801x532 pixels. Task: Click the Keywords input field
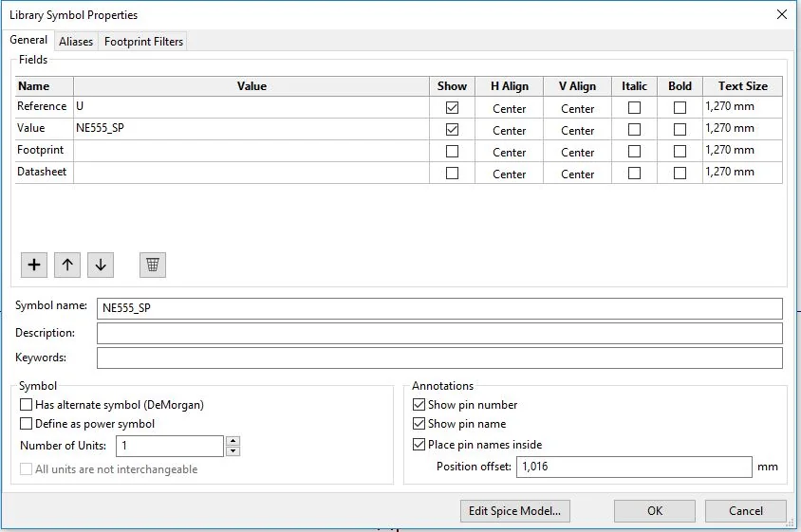click(x=439, y=358)
